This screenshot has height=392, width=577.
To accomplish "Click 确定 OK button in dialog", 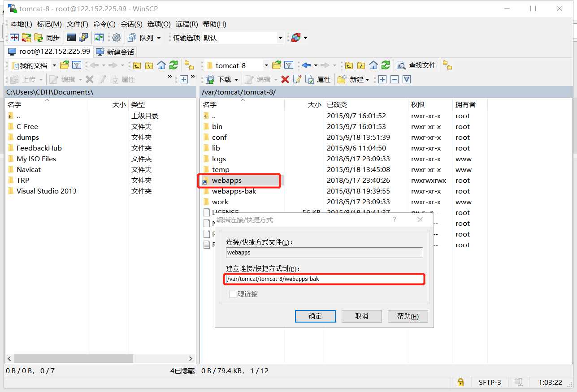I will click(315, 316).
